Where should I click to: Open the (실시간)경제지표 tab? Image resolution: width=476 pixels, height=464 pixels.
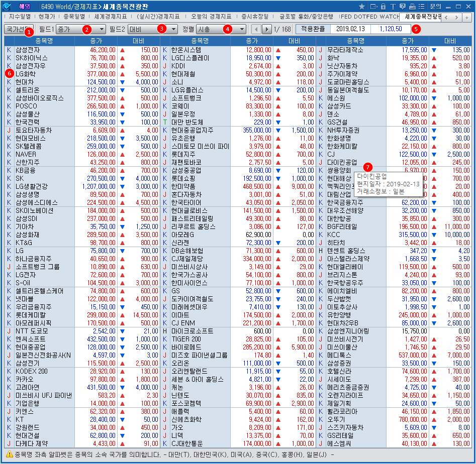(x=158, y=17)
